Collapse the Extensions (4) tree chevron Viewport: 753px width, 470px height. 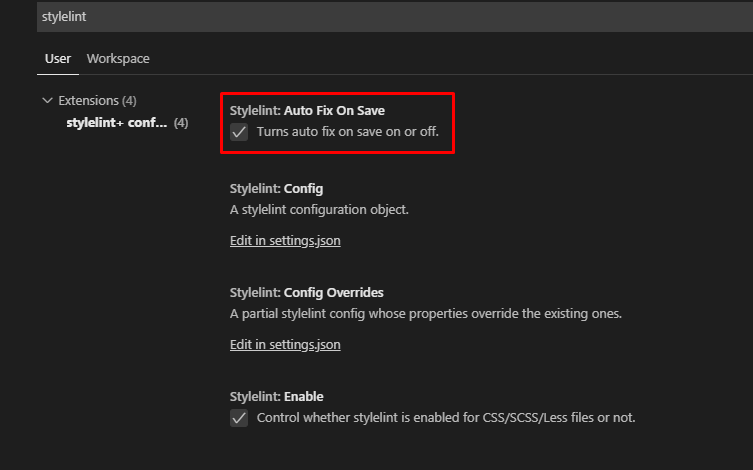click(47, 100)
